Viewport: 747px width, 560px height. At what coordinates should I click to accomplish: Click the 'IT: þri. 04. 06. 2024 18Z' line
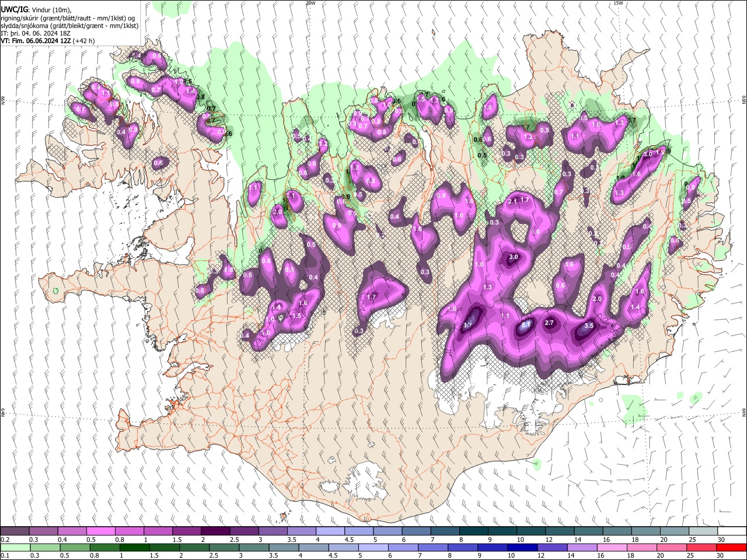pos(36,33)
